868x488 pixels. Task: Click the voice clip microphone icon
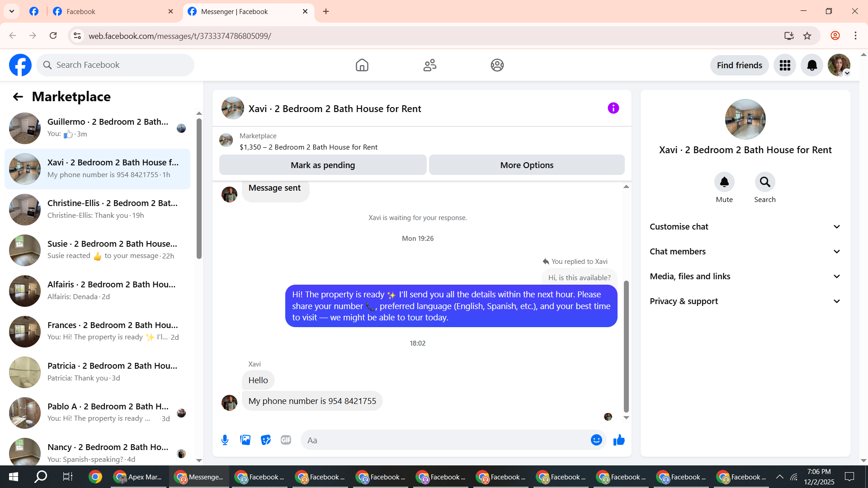click(225, 440)
